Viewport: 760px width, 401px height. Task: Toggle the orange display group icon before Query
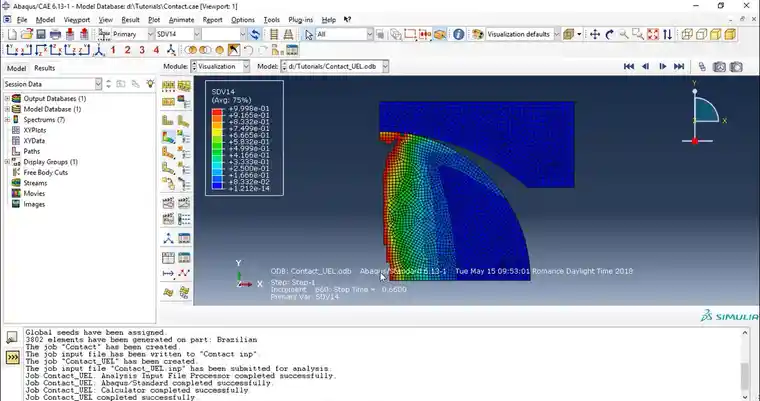click(440, 34)
